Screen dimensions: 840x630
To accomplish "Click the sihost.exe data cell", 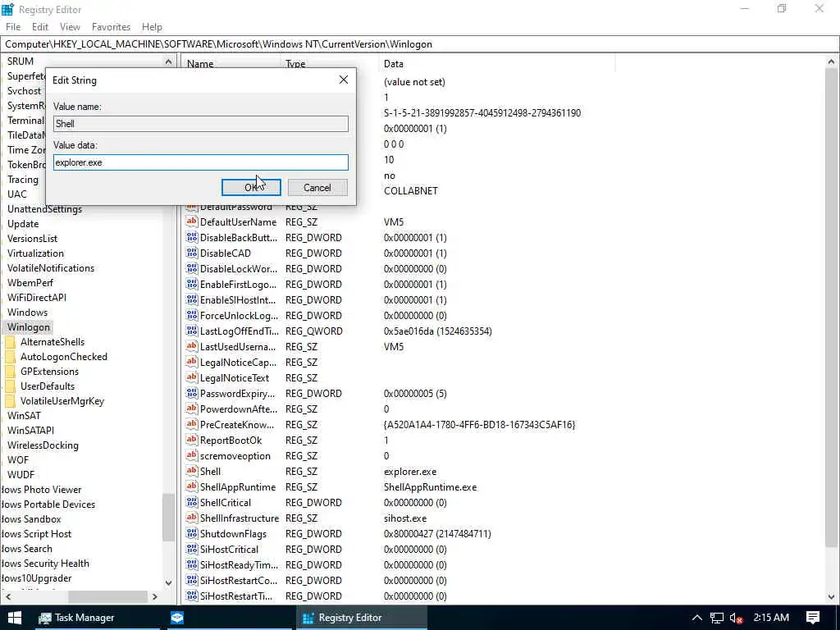I will 405,518.
